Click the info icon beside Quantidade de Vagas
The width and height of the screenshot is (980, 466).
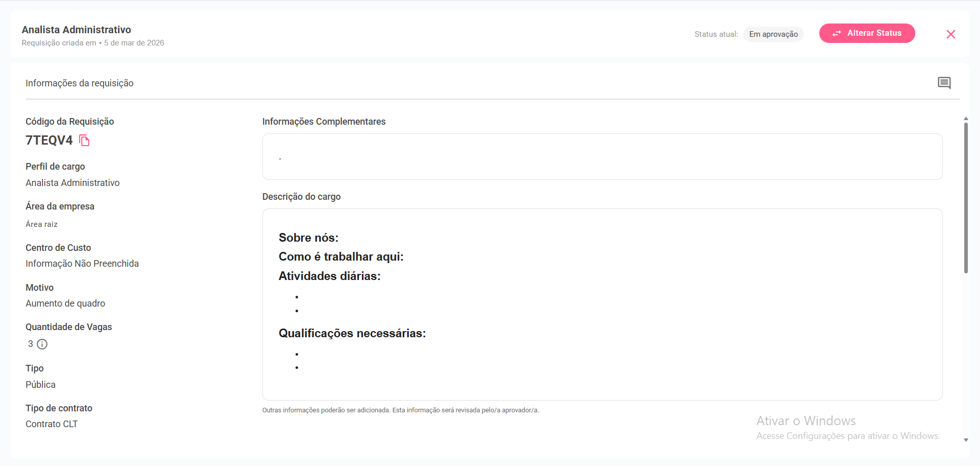[x=42, y=344]
